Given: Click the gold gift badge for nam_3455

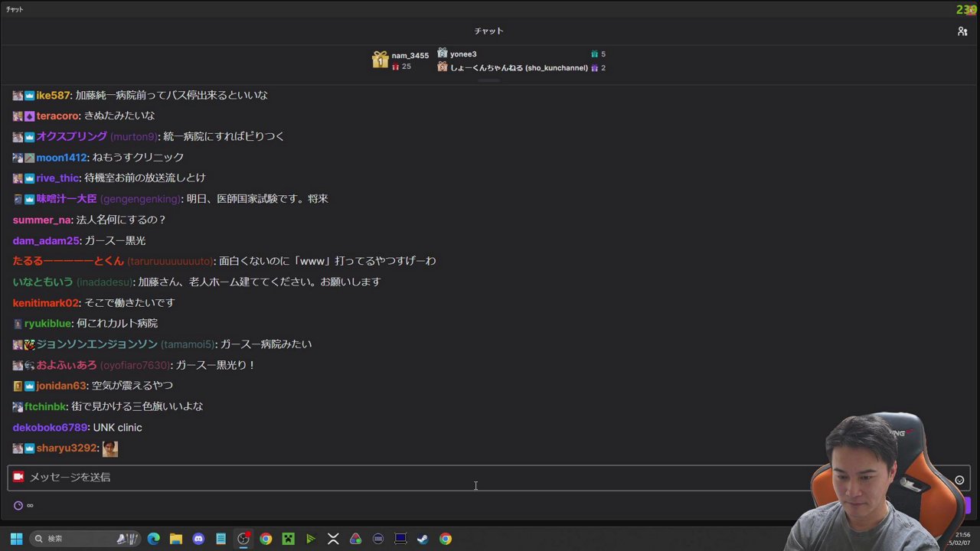Looking at the screenshot, I should [380, 60].
